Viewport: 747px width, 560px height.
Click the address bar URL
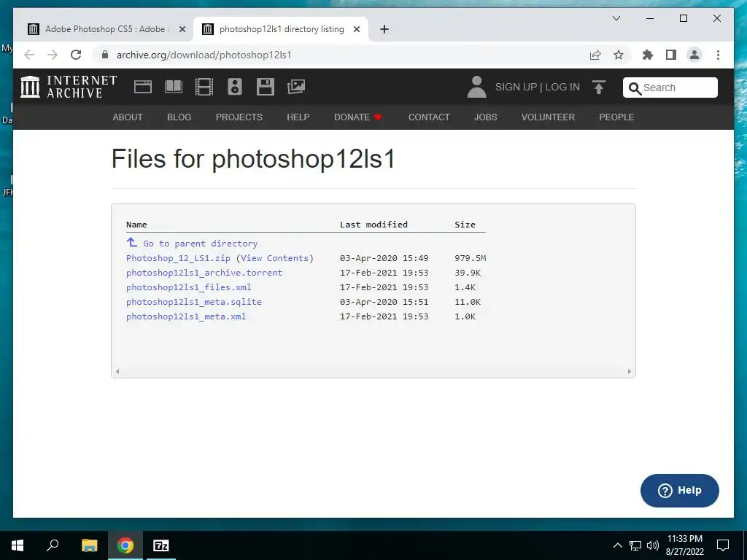pyautogui.click(x=204, y=55)
